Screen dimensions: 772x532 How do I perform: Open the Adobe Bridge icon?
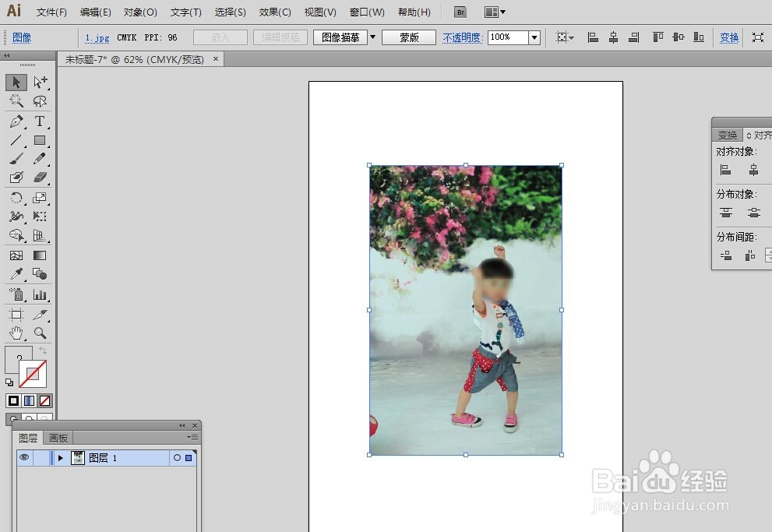coord(460,12)
